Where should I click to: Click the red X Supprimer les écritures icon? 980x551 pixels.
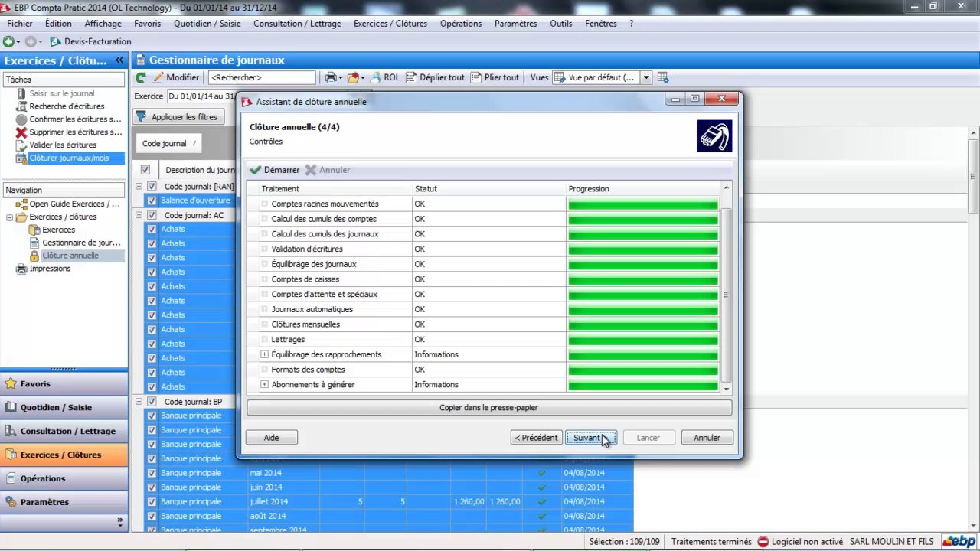(x=21, y=132)
